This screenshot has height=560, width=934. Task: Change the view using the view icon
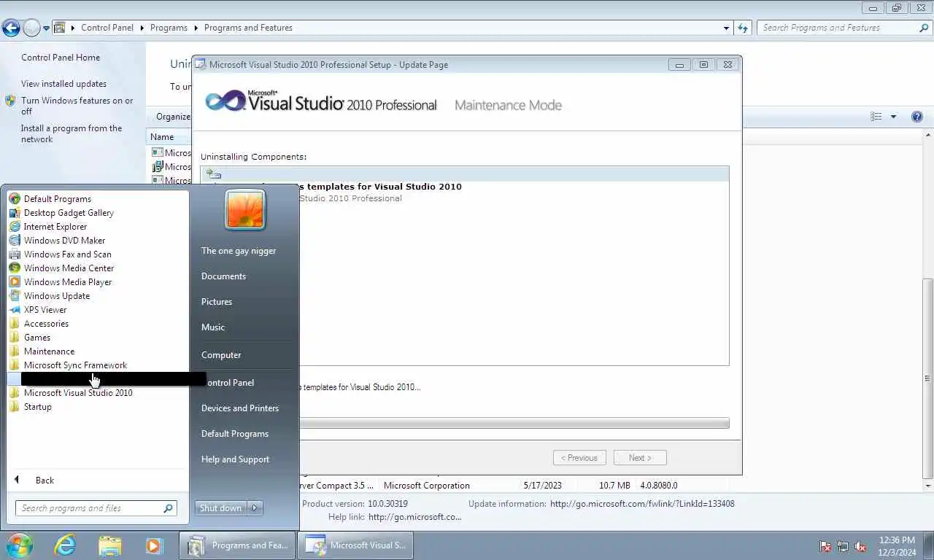pyautogui.click(x=876, y=117)
